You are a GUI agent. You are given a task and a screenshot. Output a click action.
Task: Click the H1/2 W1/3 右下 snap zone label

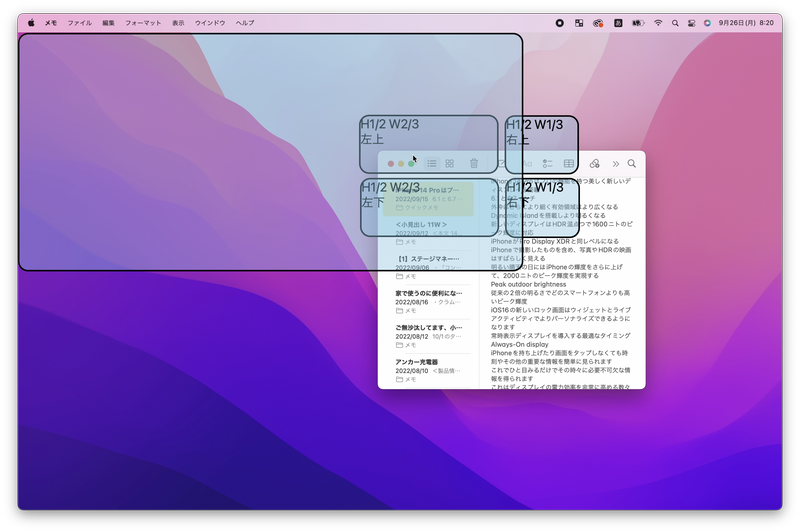[535, 194]
